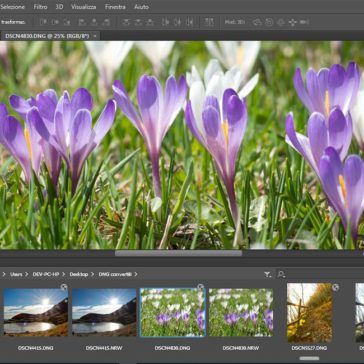
Task: Click the Mod. 3D label in options bar
Action: [235, 22]
